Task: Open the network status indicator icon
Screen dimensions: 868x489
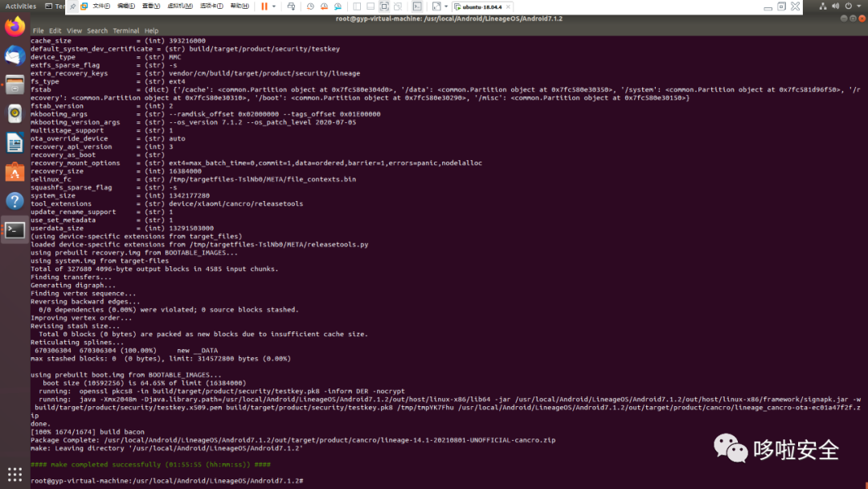Action: pyautogui.click(x=823, y=6)
